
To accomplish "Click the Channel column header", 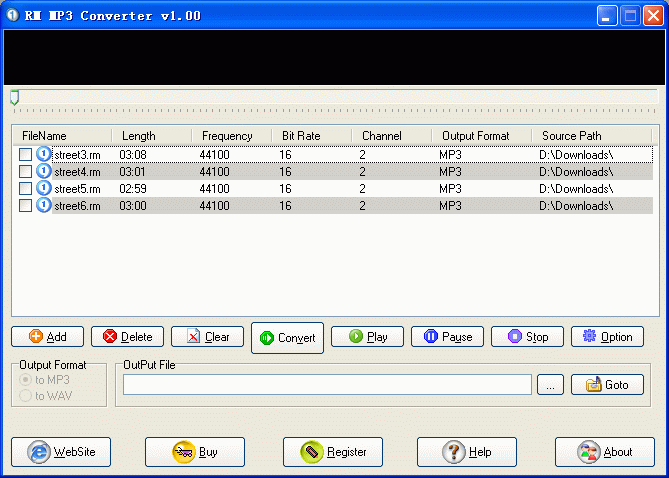I will 392,136.
